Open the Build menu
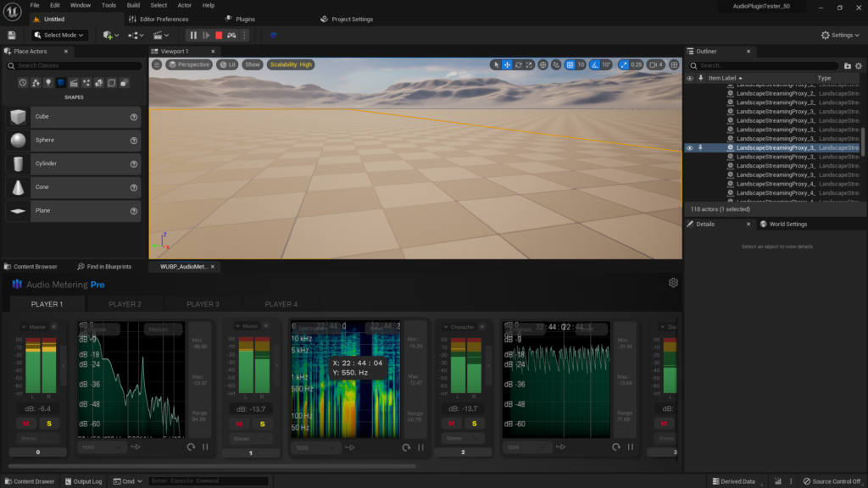The width and height of the screenshot is (868, 488). 133,5
